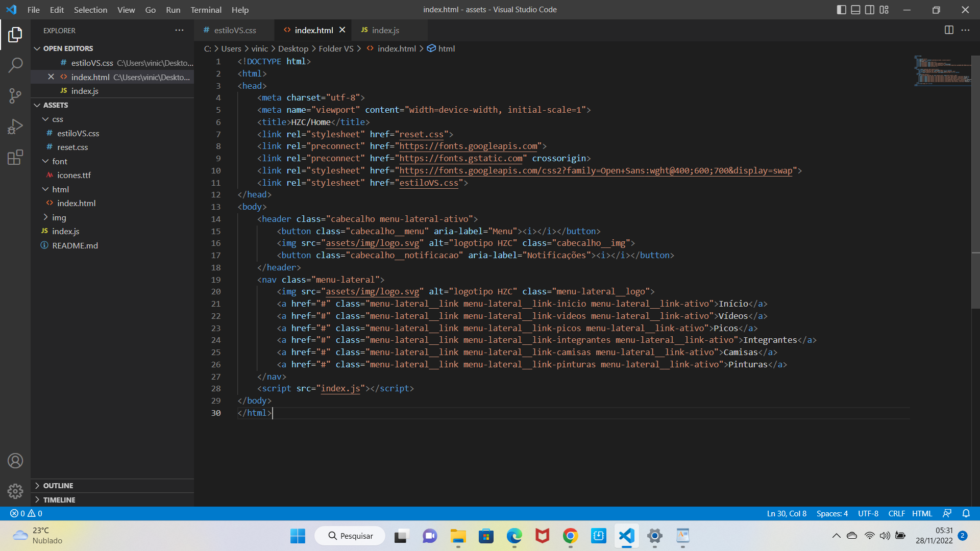Click the Split Editor Right icon
This screenshot has height=551, width=980.
(949, 30)
